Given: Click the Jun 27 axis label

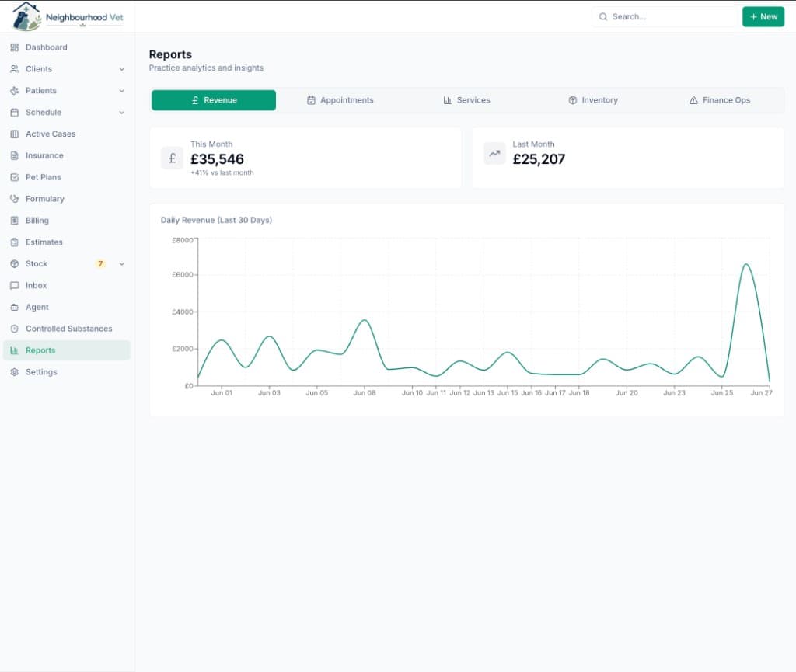Looking at the screenshot, I should click(762, 393).
